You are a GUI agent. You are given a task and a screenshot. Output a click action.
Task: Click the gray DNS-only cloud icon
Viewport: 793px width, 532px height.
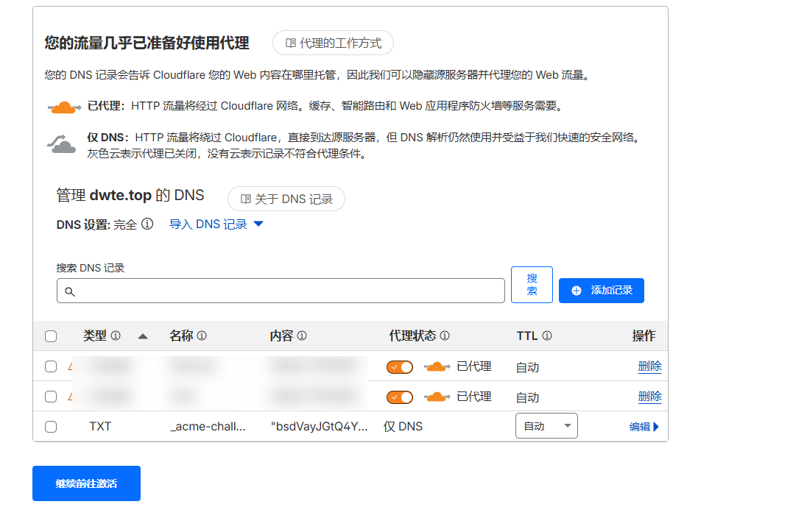(61, 144)
